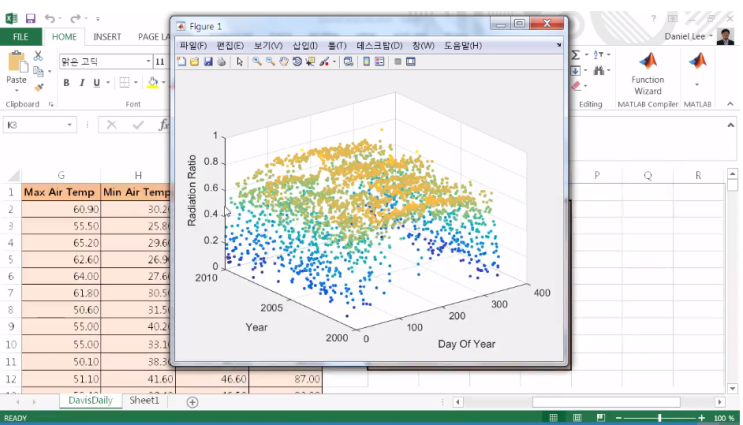Image resolution: width=743 pixels, height=425 pixels.
Task: Click the Borders icon in Font group
Action: [x=124, y=83]
